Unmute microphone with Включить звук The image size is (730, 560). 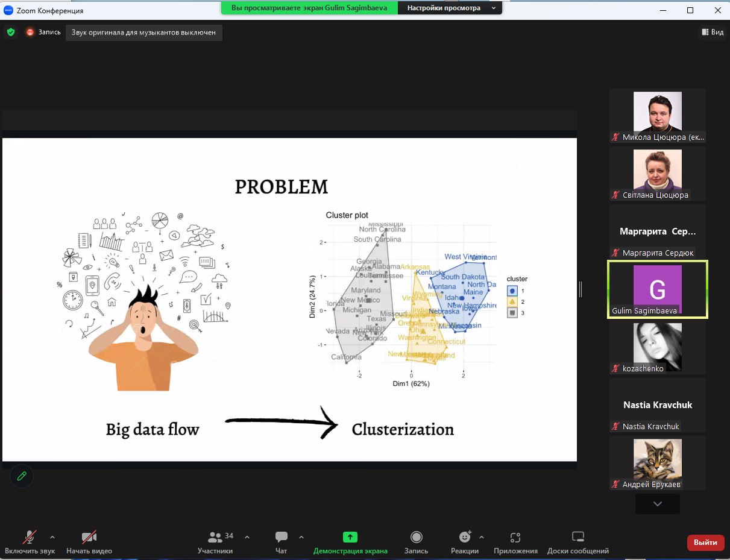[x=29, y=537]
